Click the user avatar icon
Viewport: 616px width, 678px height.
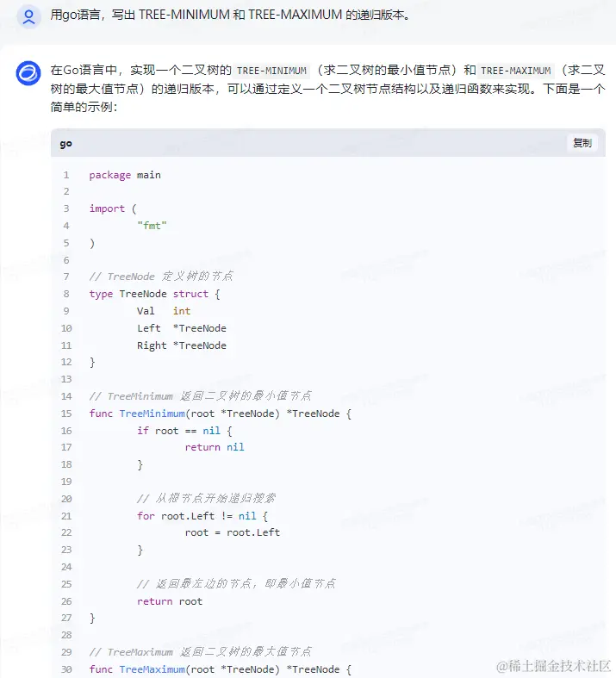(x=28, y=16)
